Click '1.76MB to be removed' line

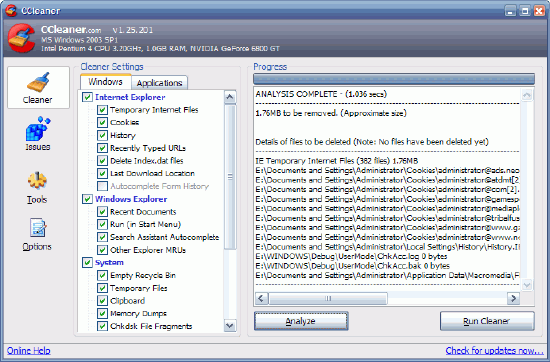pyautogui.click(x=331, y=113)
